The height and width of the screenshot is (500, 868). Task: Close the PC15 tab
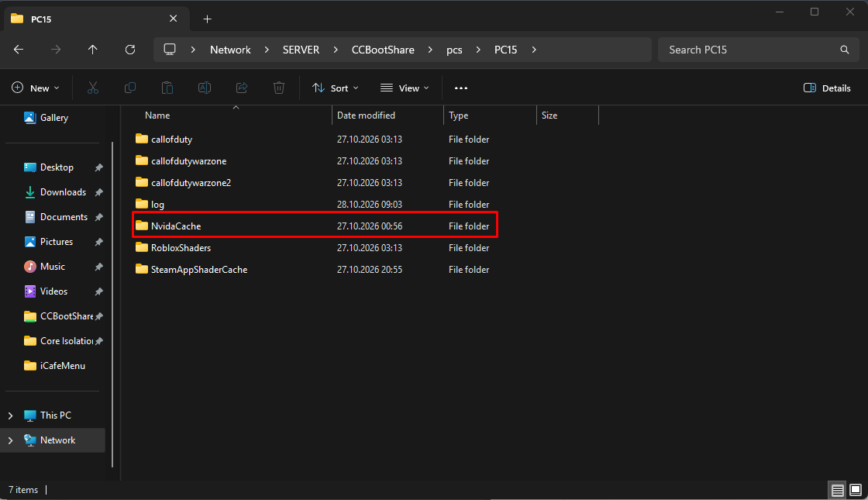174,19
